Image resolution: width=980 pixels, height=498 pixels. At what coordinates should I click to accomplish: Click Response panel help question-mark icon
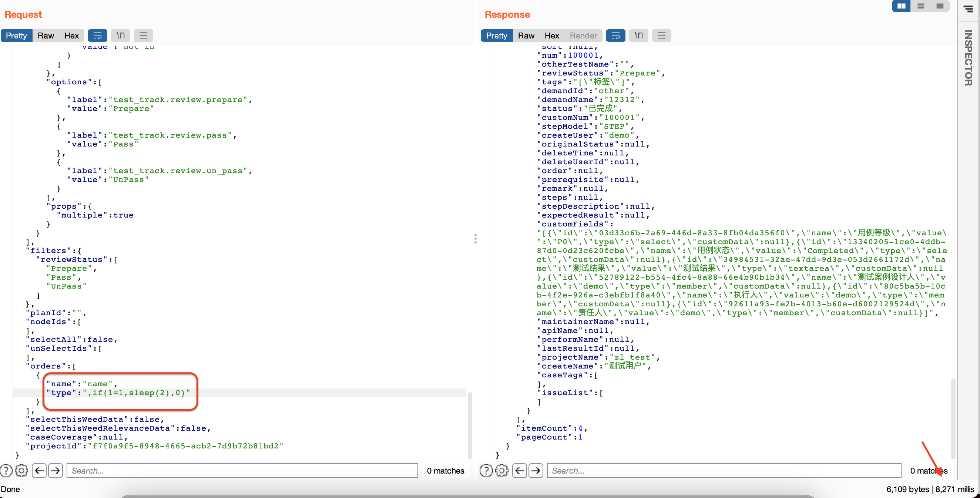486,471
